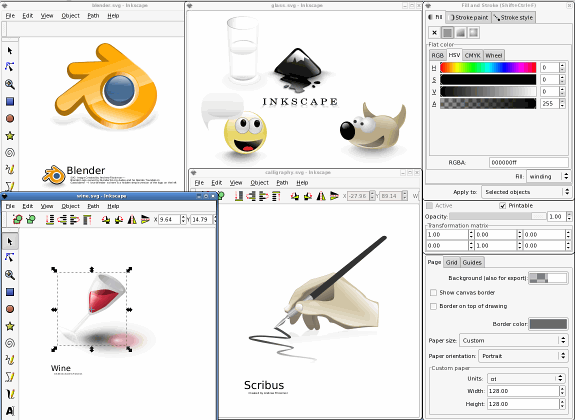This screenshot has width=575, height=420.
Task: Open File menu in blender window
Action: pyautogui.click(x=10, y=15)
